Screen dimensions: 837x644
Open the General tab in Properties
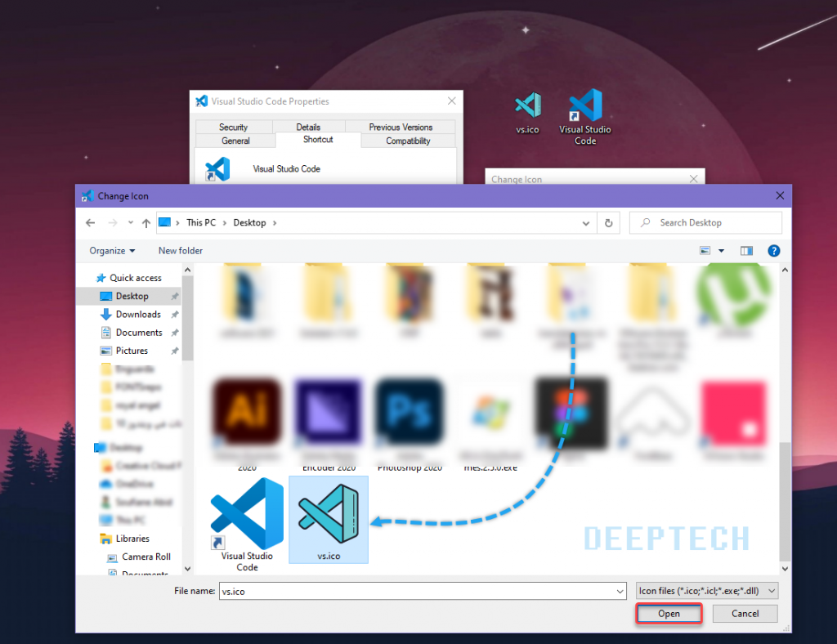235,141
